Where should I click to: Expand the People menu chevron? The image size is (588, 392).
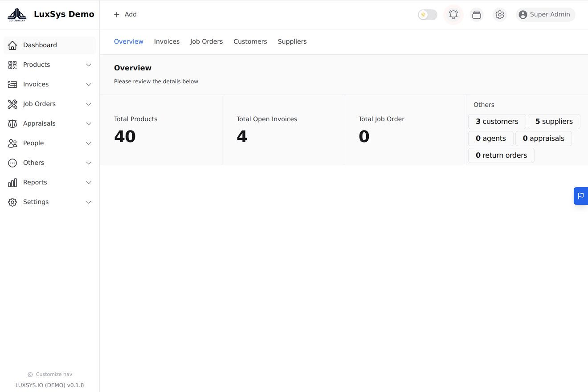(x=89, y=143)
